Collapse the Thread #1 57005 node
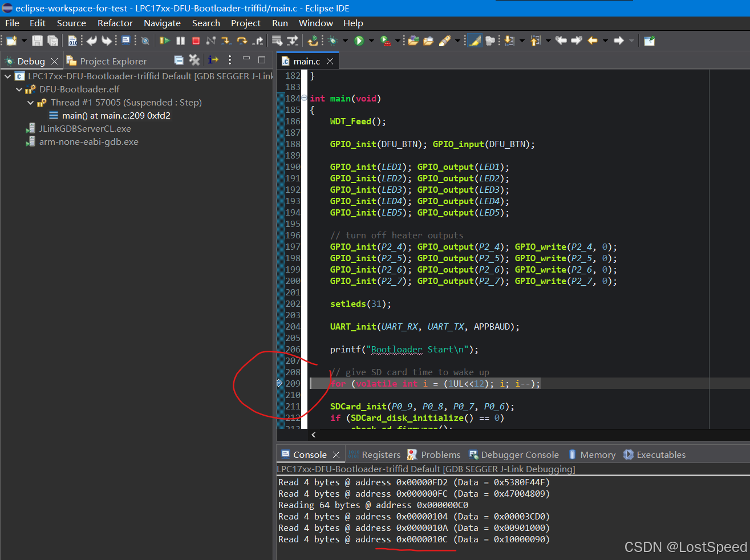750x560 pixels. click(30, 103)
